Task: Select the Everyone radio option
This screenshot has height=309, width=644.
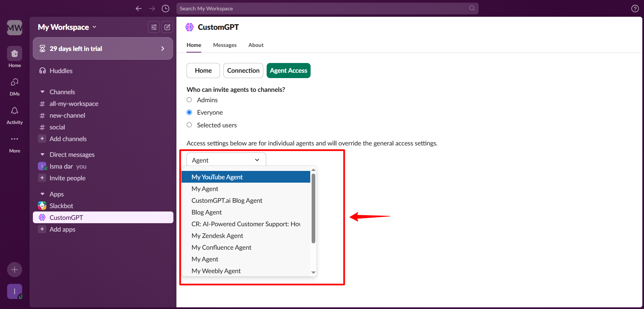Action: [x=189, y=112]
